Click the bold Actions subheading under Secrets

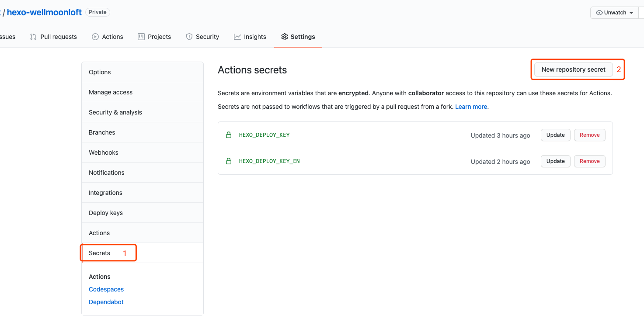tap(100, 277)
